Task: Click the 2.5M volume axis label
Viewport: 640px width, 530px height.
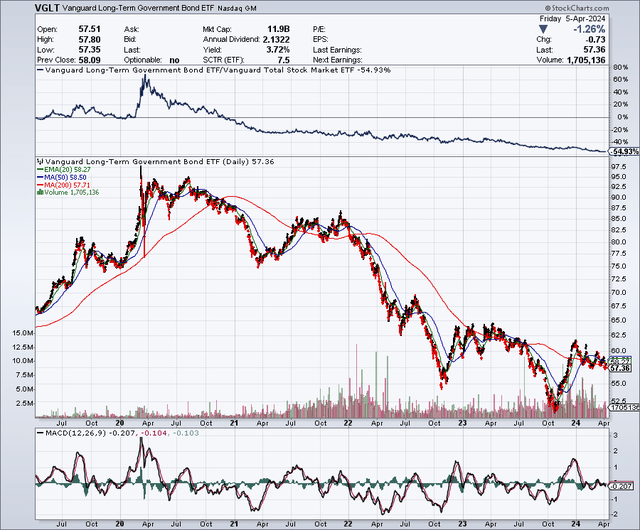Action: pyautogui.click(x=24, y=403)
